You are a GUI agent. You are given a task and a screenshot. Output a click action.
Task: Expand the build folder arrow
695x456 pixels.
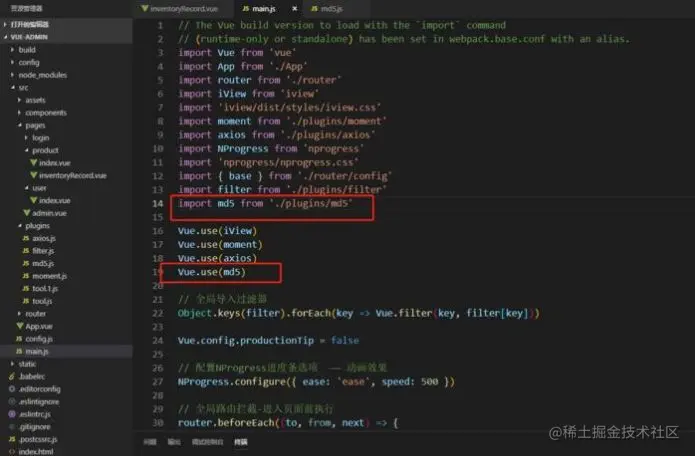point(12,50)
